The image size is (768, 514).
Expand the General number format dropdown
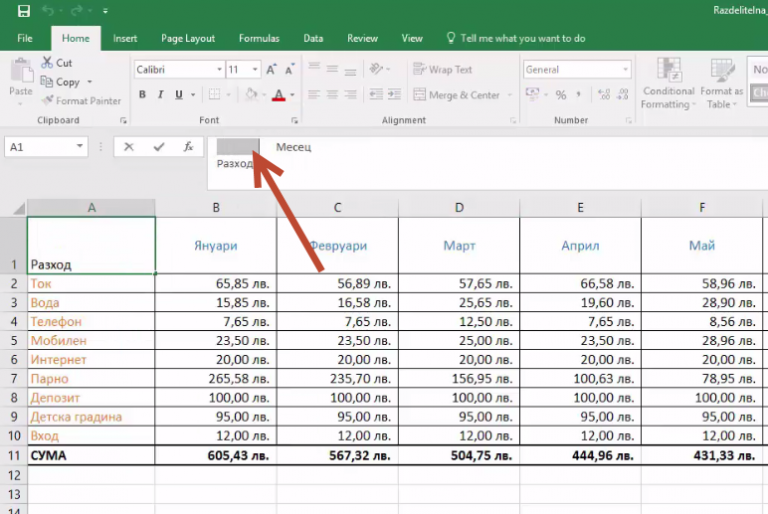click(625, 70)
